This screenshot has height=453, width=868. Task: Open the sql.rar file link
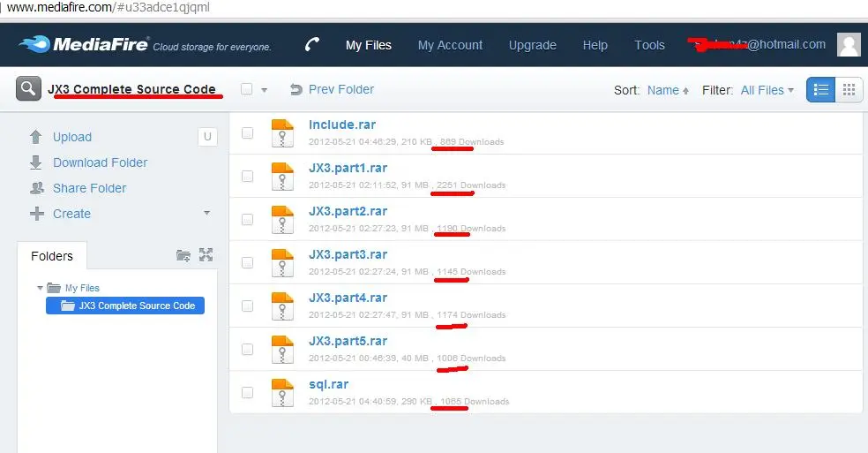tap(329, 384)
